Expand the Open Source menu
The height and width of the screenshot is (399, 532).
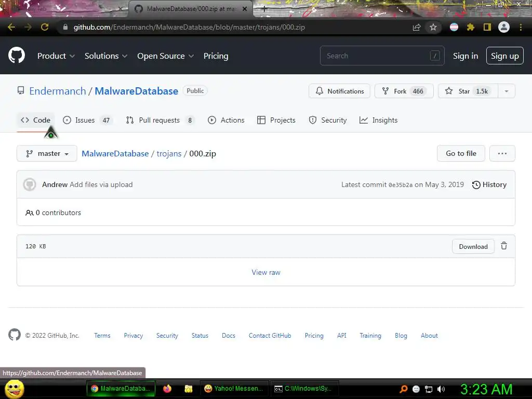click(x=166, y=56)
